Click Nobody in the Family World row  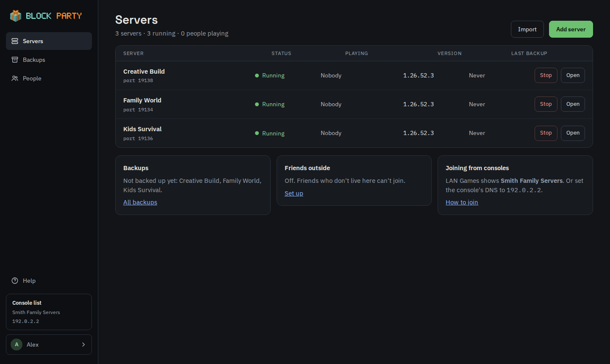(331, 104)
